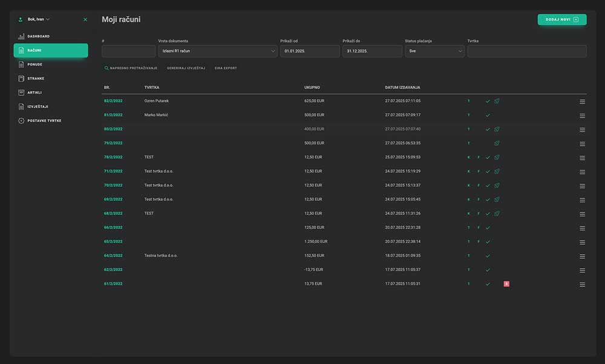
Task: Open the Dashboard from the sidebar
Action: [38, 36]
